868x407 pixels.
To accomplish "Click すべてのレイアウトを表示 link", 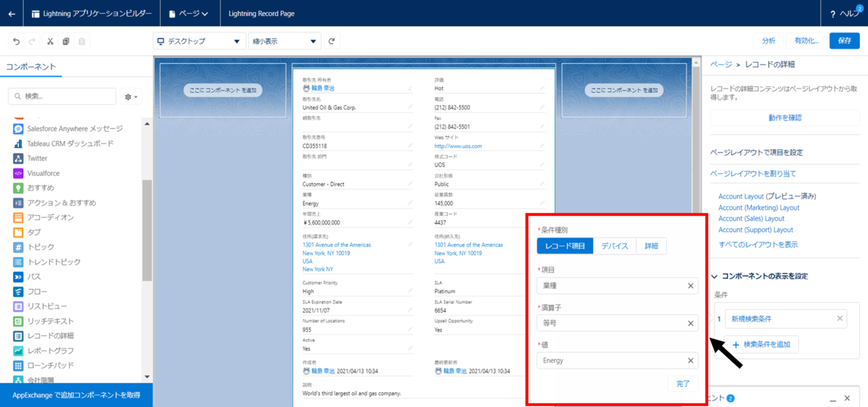I will click(758, 244).
